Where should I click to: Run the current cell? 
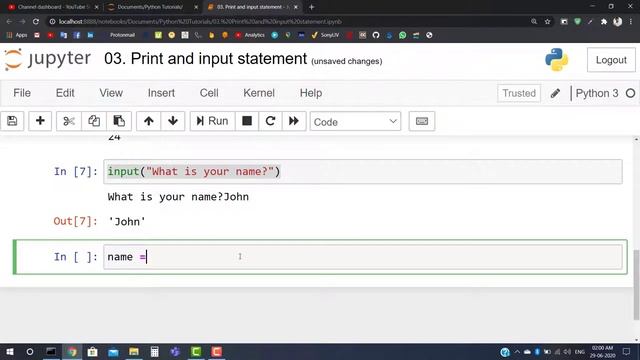(212, 121)
